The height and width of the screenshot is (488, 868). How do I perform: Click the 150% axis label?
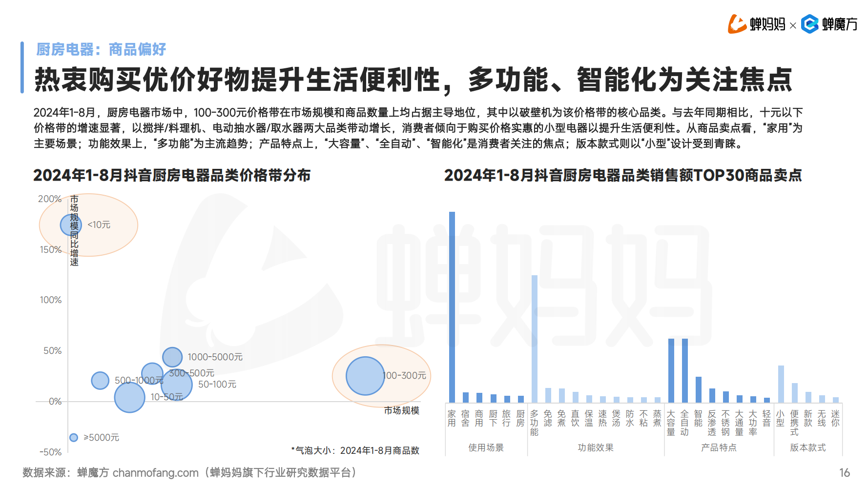pyautogui.click(x=51, y=250)
